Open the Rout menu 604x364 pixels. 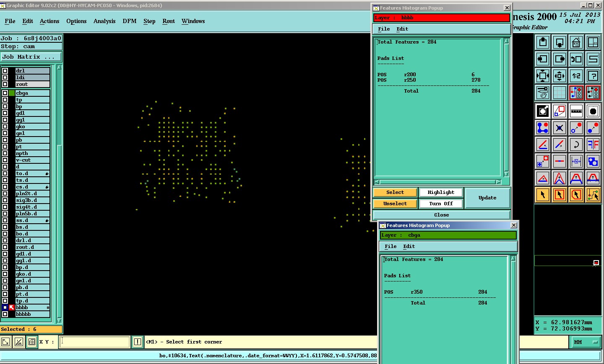tap(169, 21)
